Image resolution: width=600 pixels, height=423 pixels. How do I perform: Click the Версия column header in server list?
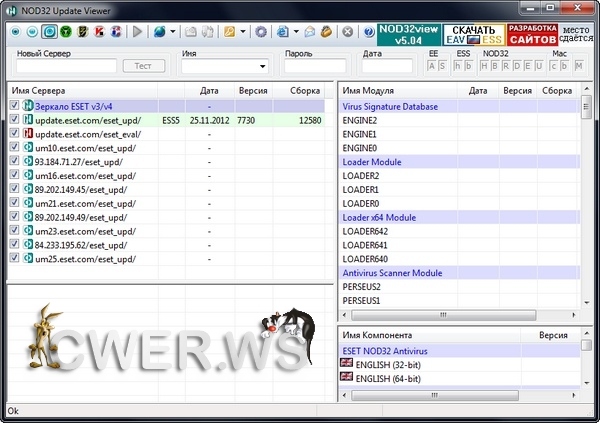tap(246, 90)
